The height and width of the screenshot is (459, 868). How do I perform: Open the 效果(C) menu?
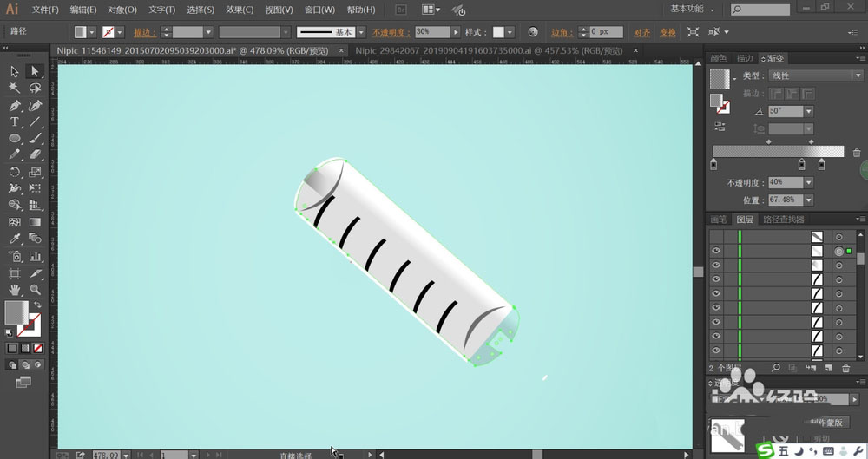tap(240, 10)
